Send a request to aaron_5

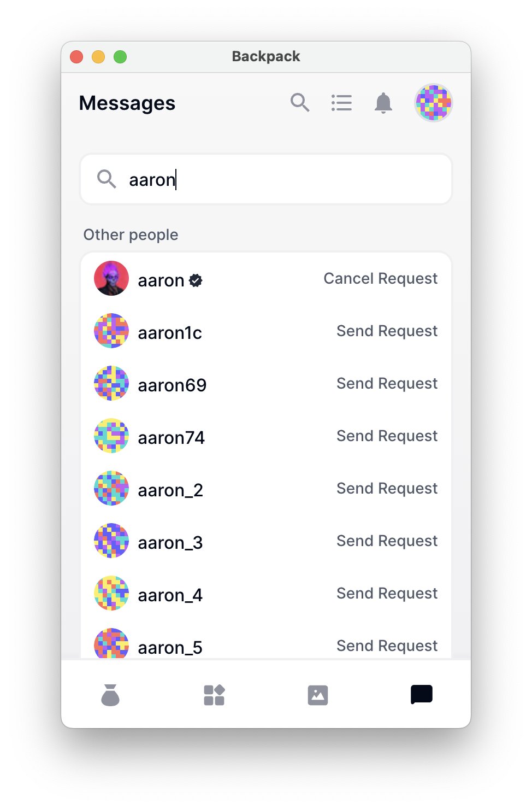click(387, 646)
